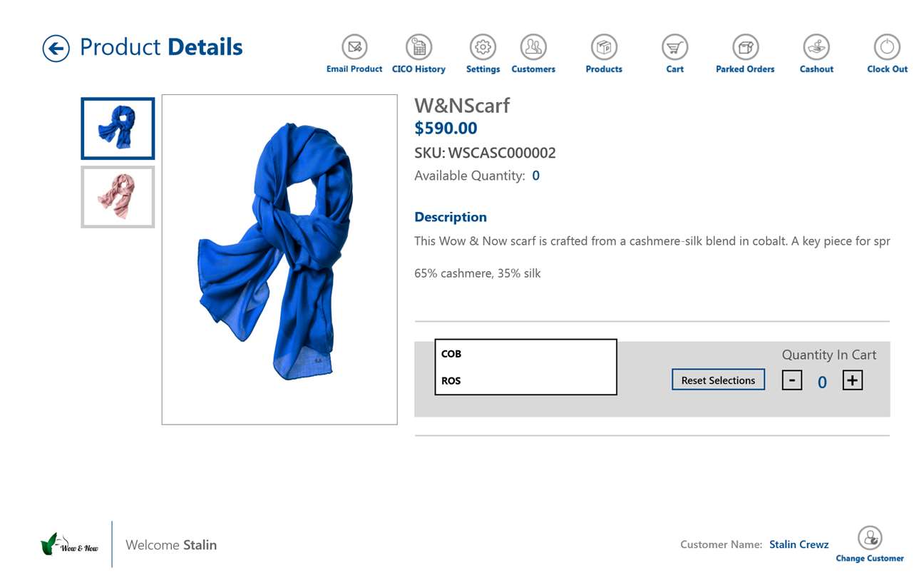This screenshot has width=924, height=578.
Task: Click the Stalin Crewz customer name
Action: tap(799, 544)
